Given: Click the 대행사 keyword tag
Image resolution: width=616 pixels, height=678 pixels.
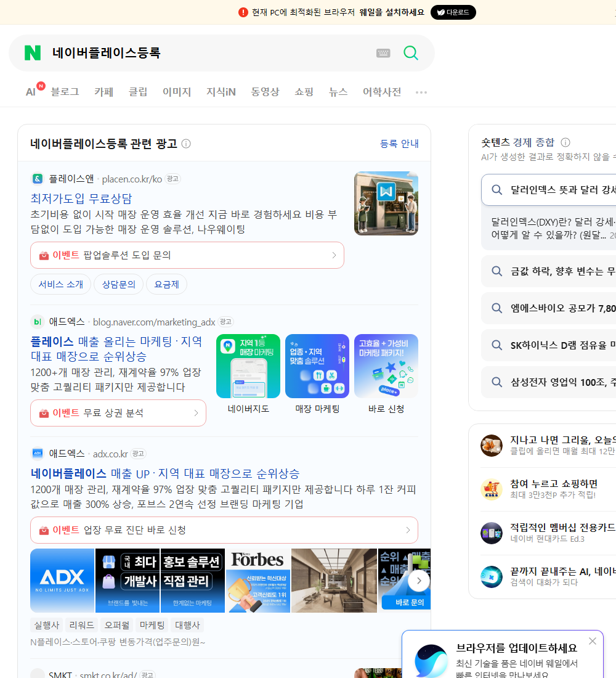Looking at the screenshot, I should tap(187, 625).
